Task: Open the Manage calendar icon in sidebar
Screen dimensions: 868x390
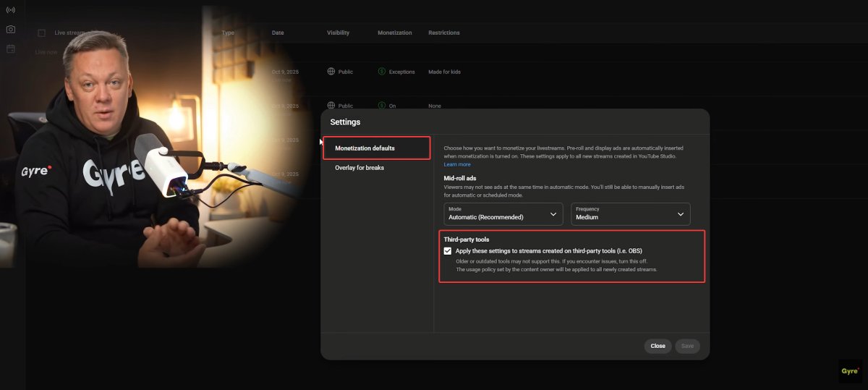Action: 10,49
